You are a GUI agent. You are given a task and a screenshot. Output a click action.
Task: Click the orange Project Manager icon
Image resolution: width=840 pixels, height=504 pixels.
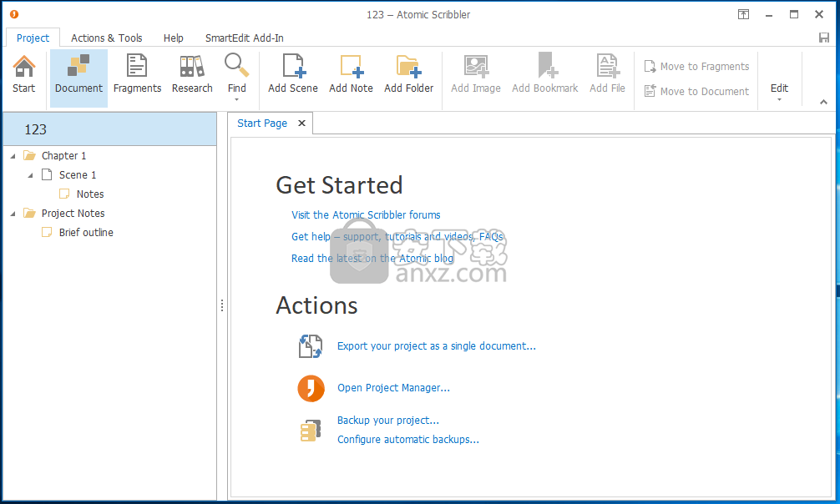311,388
